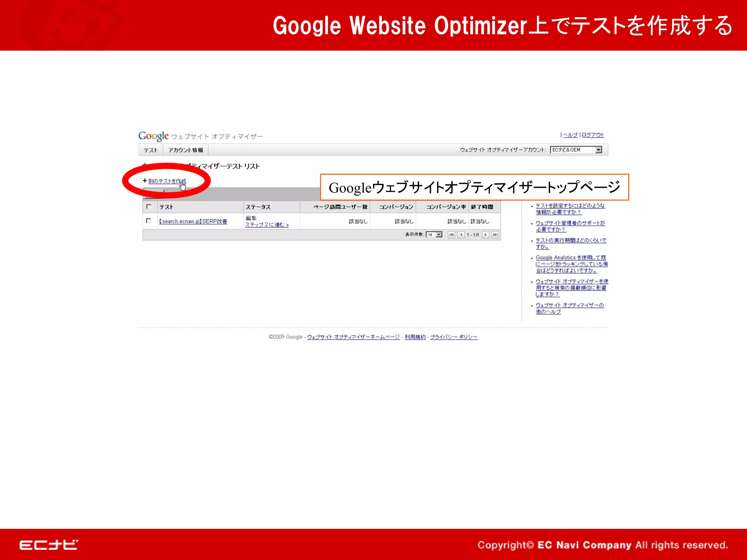Check the search.ecnavi.jp SERP改善 row checkbox
This screenshot has height=560, width=747.
pos(148,221)
